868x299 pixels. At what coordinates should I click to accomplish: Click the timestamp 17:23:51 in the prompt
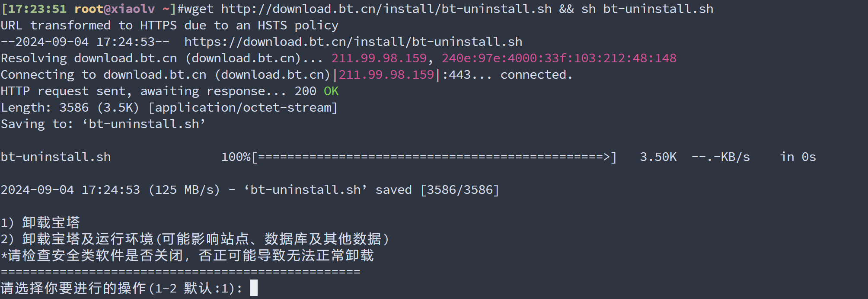coord(38,9)
